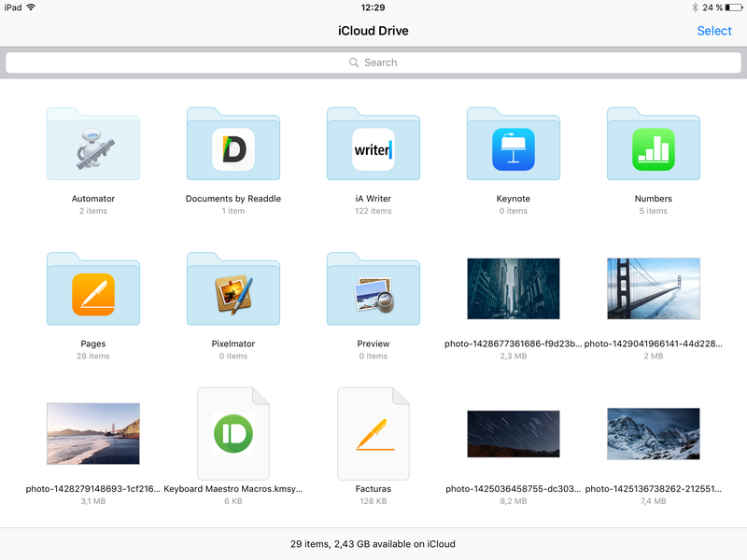The width and height of the screenshot is (747, 560).
Task: Tap the 'Facturas' file name
Action: click(373, 489)
